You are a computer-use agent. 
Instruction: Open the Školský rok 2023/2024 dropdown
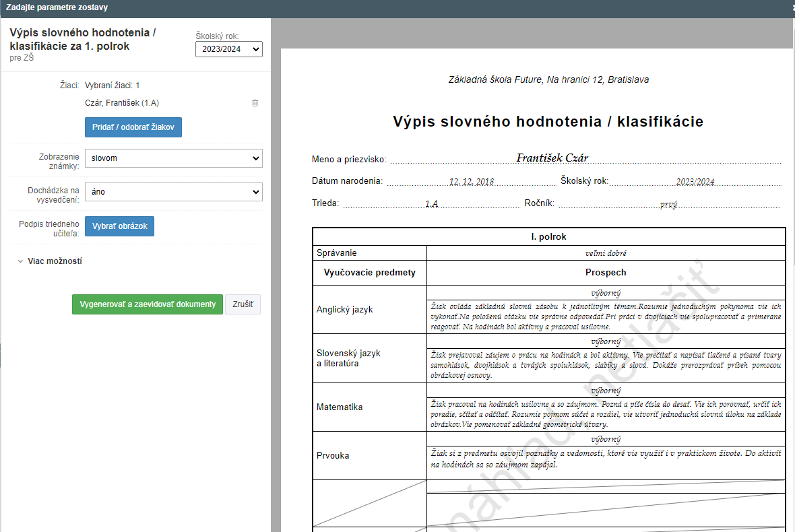(228, 49)
